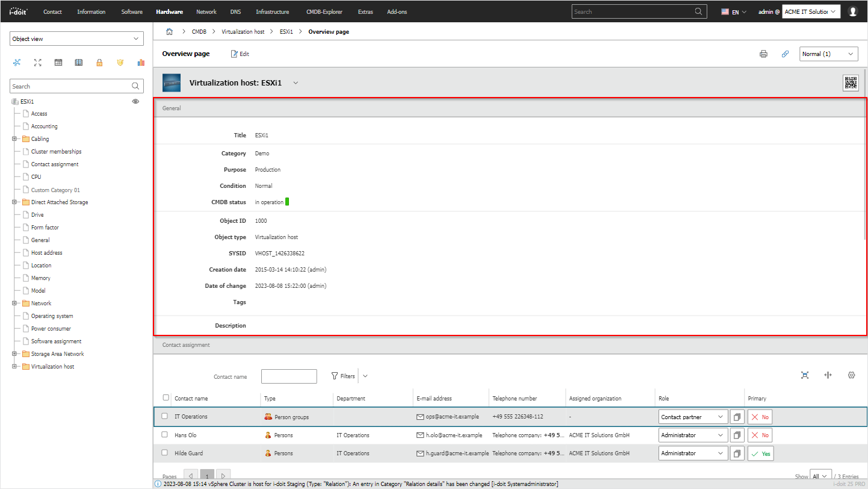Screen dimensions: 868x489
Task: Toggle eye icon next to ESXi1
Action: pyautogui.click(x=136, y=101)
